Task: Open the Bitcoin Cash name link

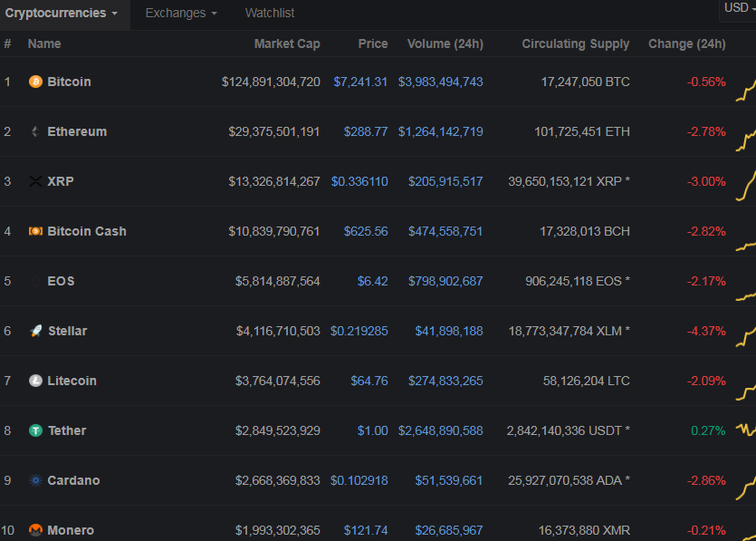Action: (x=87, y=231)
